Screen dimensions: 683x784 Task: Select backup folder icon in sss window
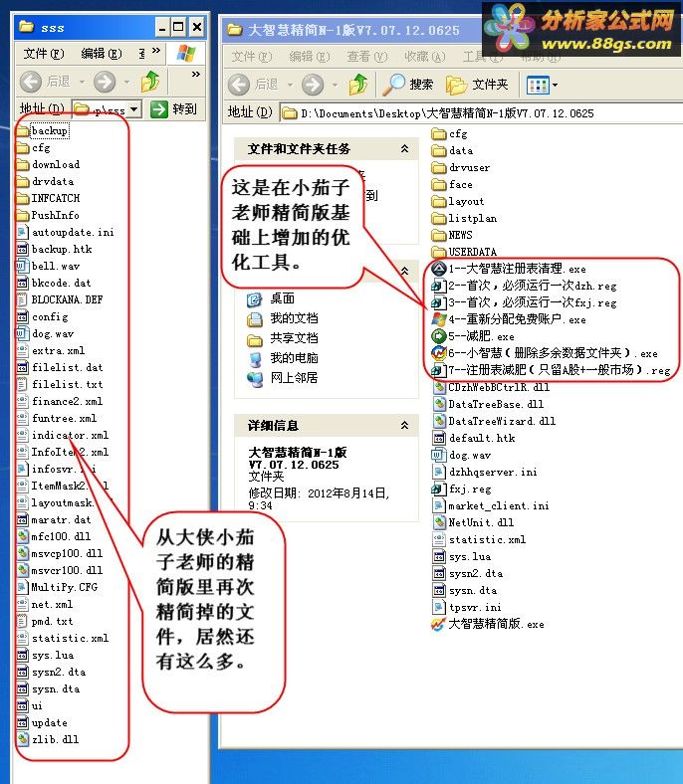pos(23,131)
